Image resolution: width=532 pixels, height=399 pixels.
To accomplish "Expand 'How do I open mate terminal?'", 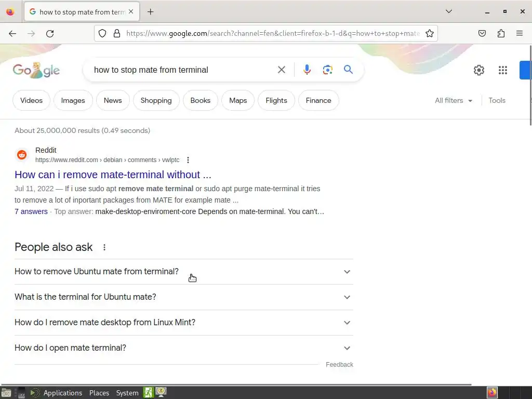I will (183, 348).
